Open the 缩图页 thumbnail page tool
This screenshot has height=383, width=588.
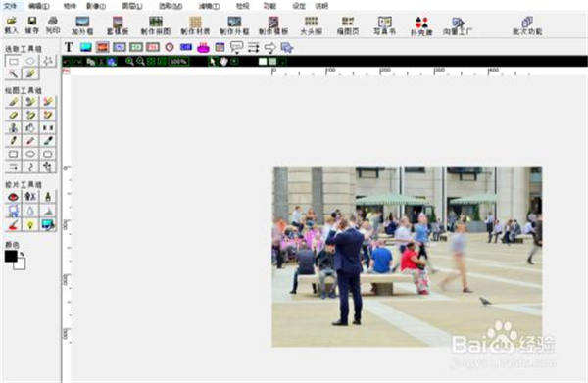click(x=348, y=25)
